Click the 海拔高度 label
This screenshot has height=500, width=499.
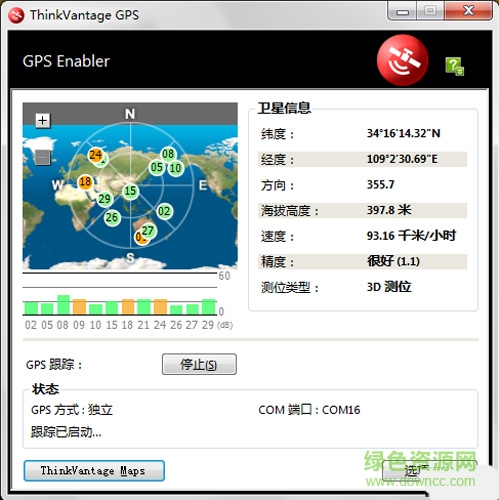[x=290, y=211]
